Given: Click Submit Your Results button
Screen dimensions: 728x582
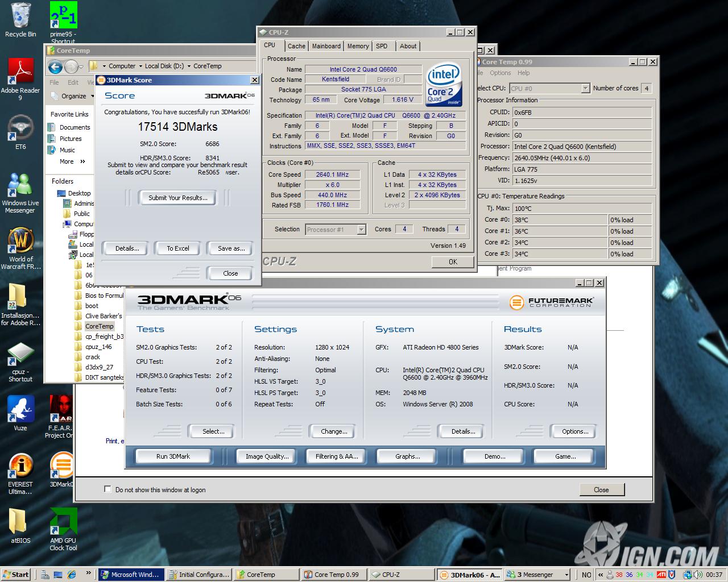Looking at the screenshot, I should pyautogui.click(x=178, y=198).
